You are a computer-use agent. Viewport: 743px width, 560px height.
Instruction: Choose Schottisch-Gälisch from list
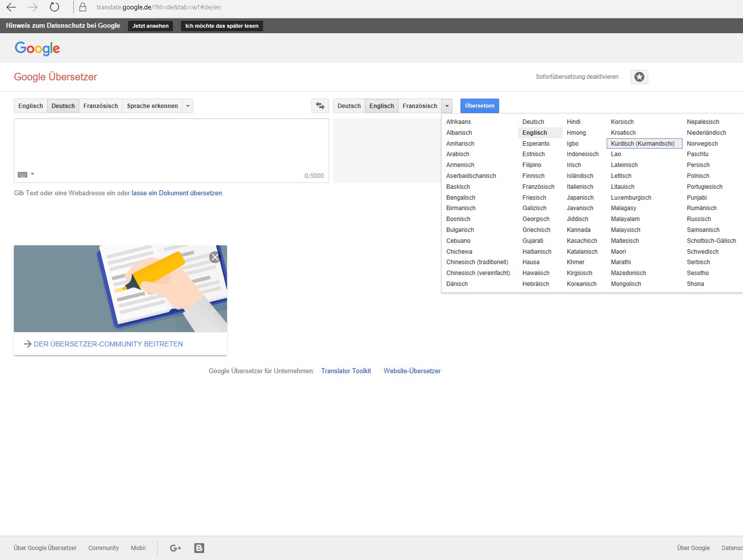tap(711, 241)
